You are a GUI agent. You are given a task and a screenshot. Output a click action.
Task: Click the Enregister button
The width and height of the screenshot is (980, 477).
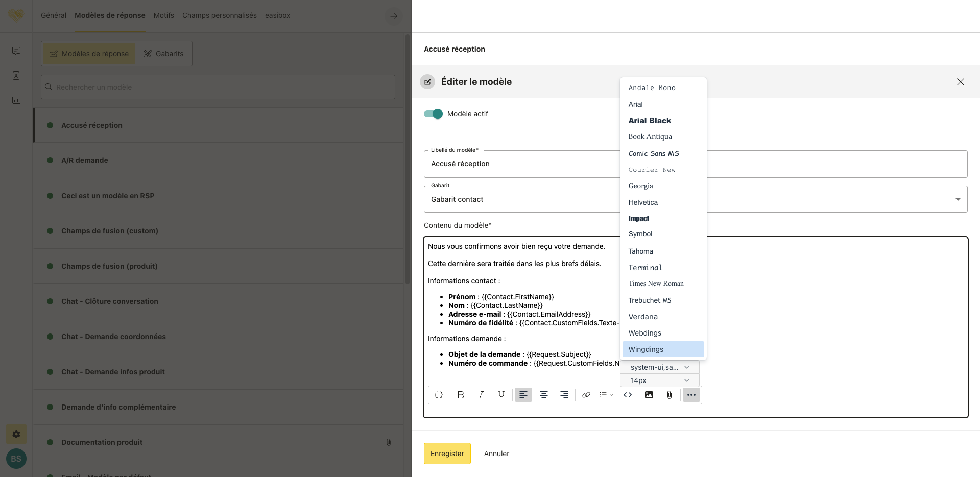click(x=447, y=454)
